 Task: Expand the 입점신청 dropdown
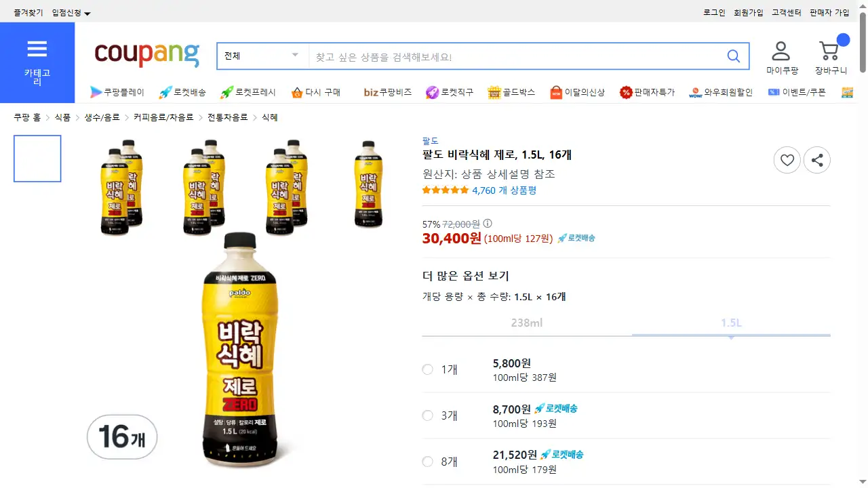click(71, 13)
